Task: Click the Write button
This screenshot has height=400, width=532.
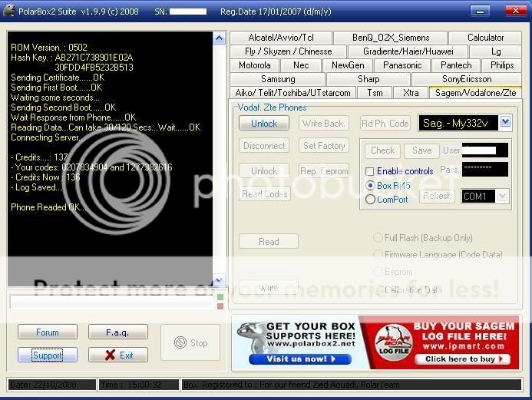Action: [x=269, y=288]
